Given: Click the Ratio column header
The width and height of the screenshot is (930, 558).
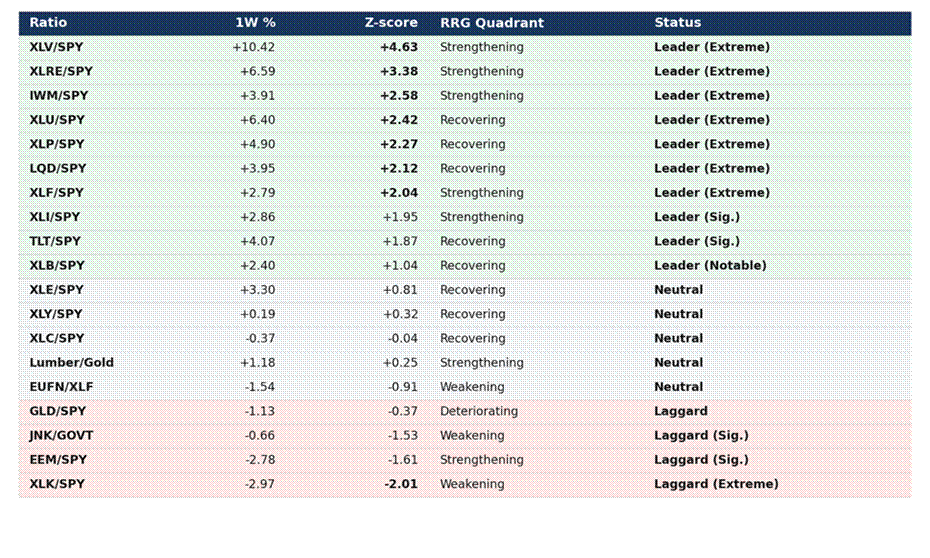Looking at the screenshot, I should (x=48, y=23).
